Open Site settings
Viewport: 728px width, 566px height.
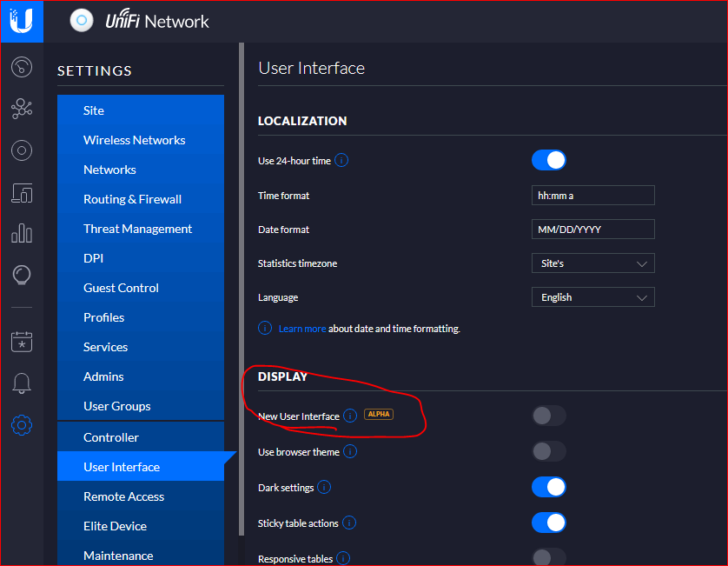tap(141, 110)
